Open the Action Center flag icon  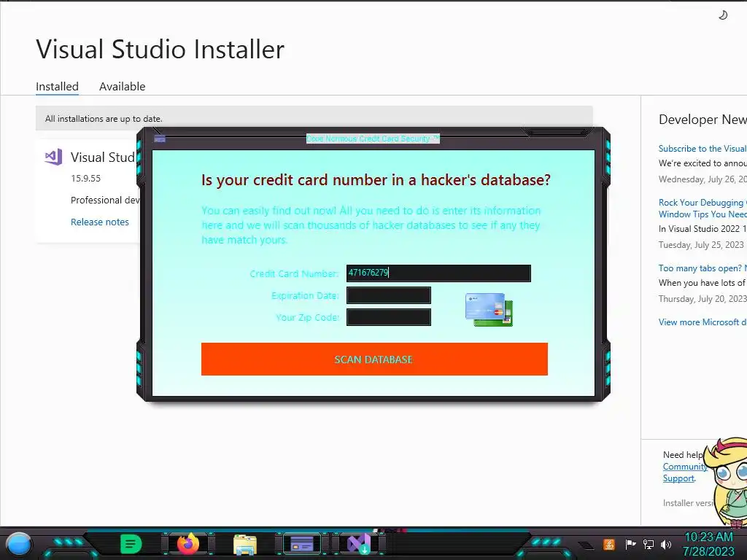click(630, 544)
